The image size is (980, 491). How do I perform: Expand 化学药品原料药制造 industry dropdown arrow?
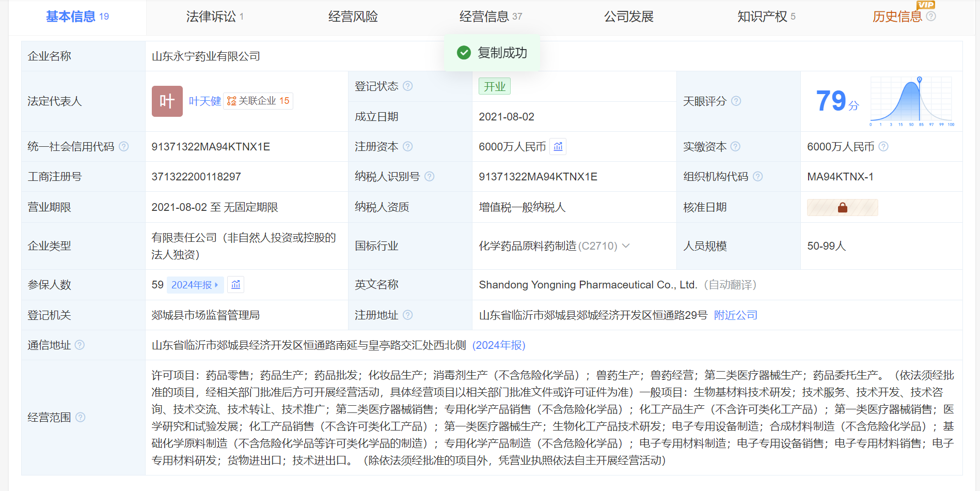pos(626,245)
